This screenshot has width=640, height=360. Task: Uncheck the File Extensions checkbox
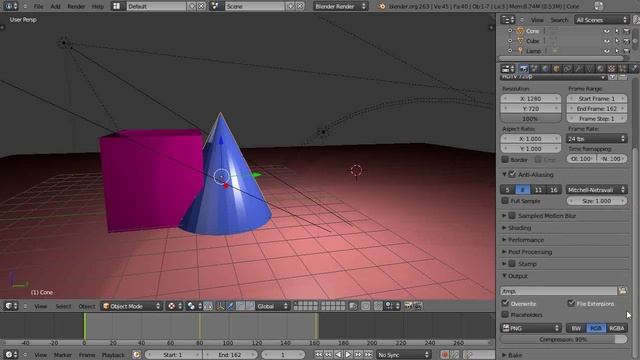(571, 303)
